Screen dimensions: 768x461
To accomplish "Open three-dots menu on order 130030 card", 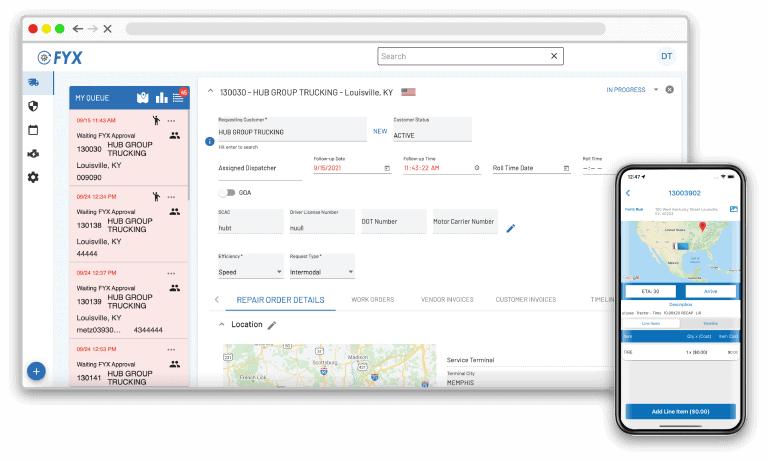I will point(171,121).
